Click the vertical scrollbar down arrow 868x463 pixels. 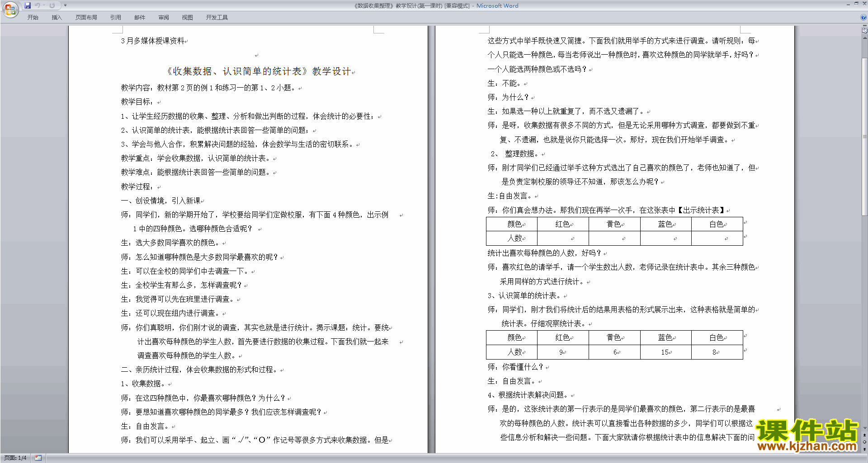pos(865,428)
